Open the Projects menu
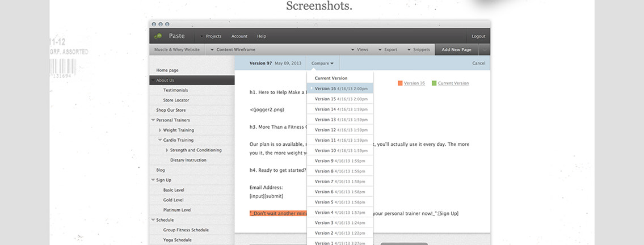The height and width of the screenshot is (245, 644). point(211,36)
